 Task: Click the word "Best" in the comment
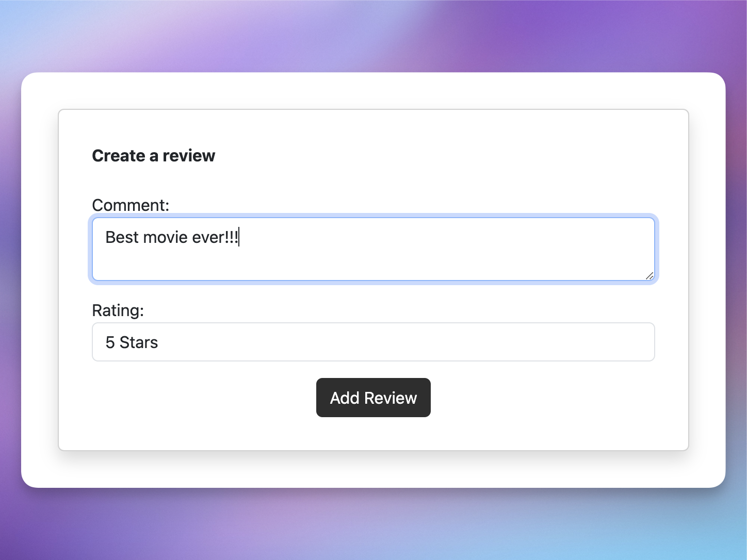[122, 237]
